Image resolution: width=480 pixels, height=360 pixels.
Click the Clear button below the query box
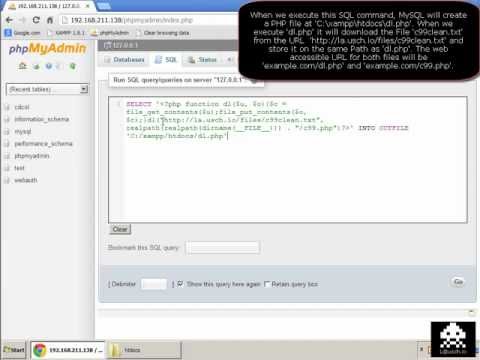tap(120, 229)
